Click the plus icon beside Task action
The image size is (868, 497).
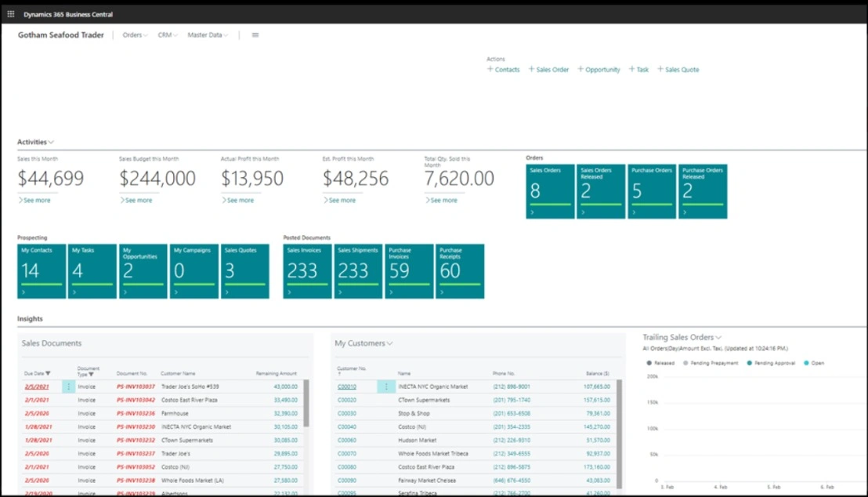631,69
